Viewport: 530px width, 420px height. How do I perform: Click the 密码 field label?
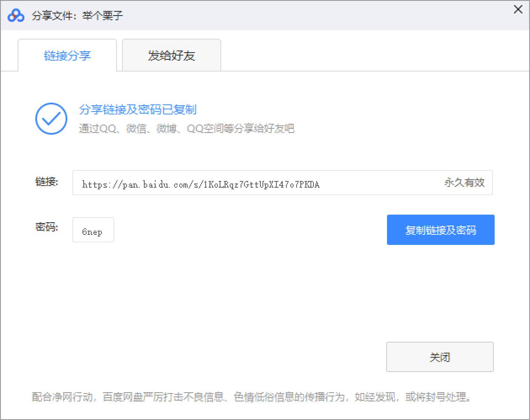click(46, 227)
